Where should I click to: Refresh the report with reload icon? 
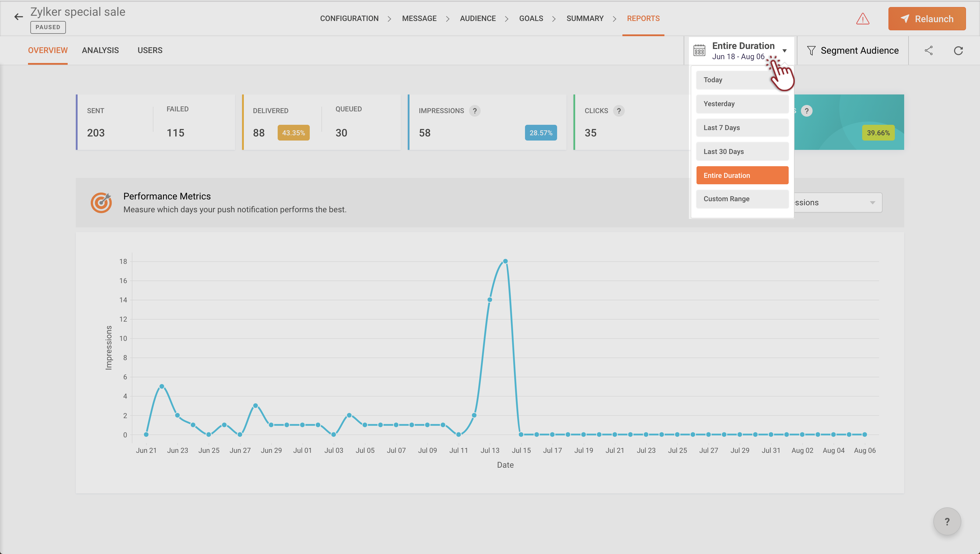(958, 51)
